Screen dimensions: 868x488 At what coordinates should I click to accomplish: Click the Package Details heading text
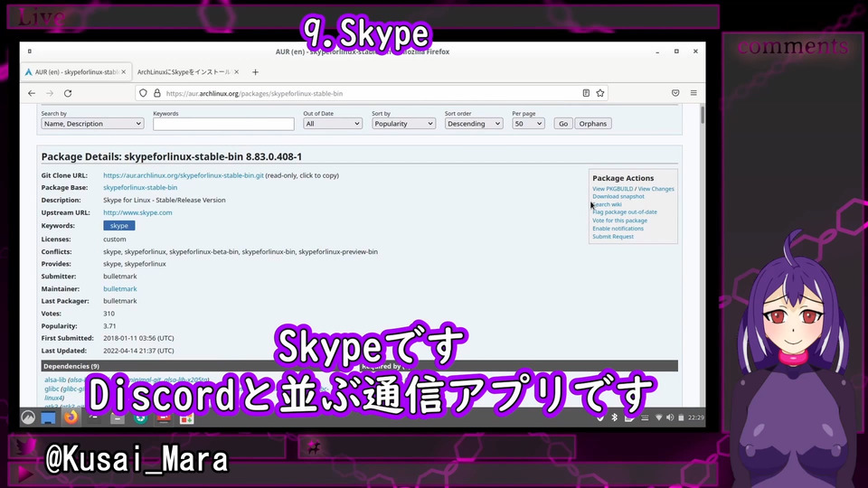click(x=172, y=156)
